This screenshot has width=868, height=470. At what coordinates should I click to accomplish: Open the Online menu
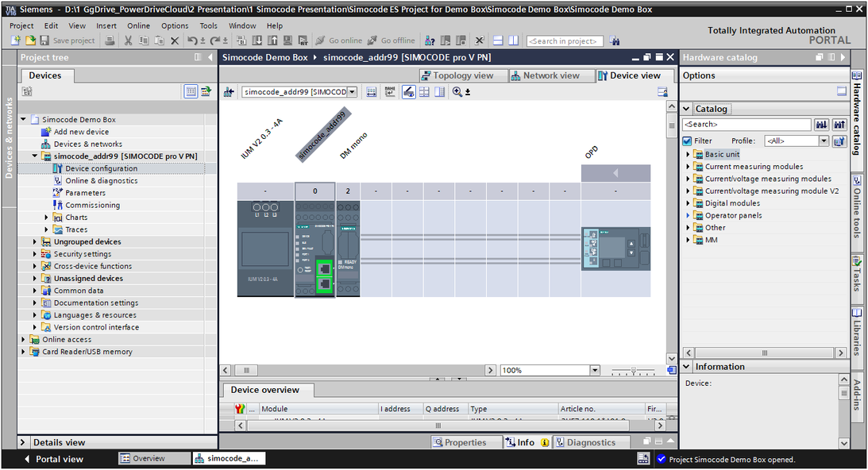(138, 25)
